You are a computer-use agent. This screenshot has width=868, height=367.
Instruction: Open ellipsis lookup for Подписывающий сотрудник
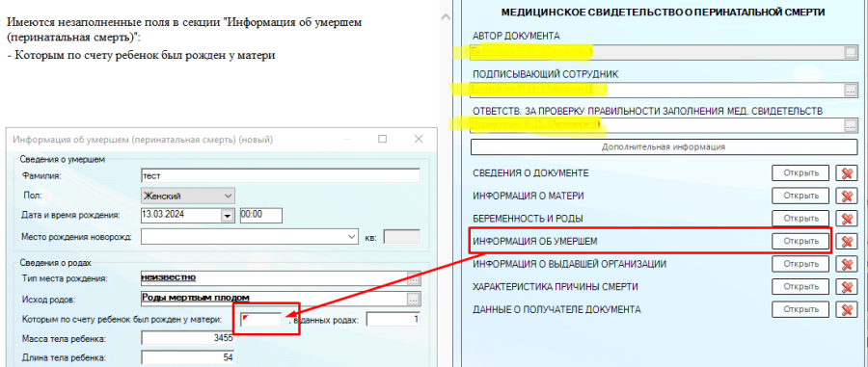tap(850, 90)
